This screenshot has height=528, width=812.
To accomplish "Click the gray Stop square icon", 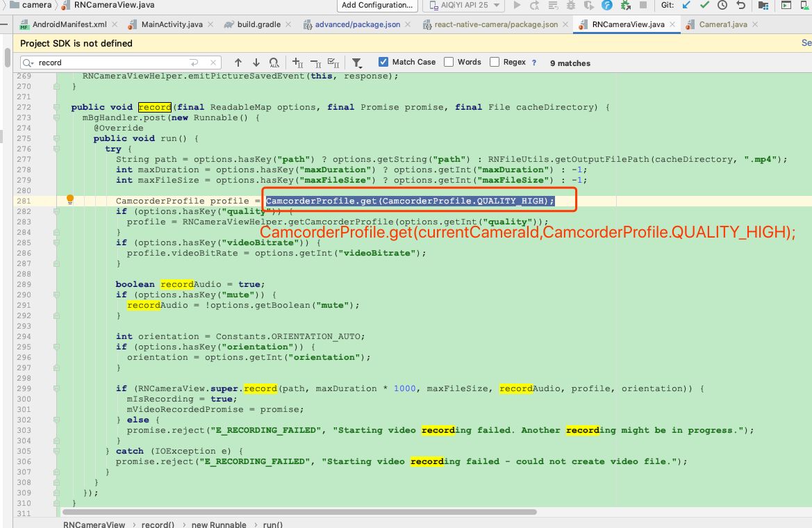I will [x=645, y=6].
